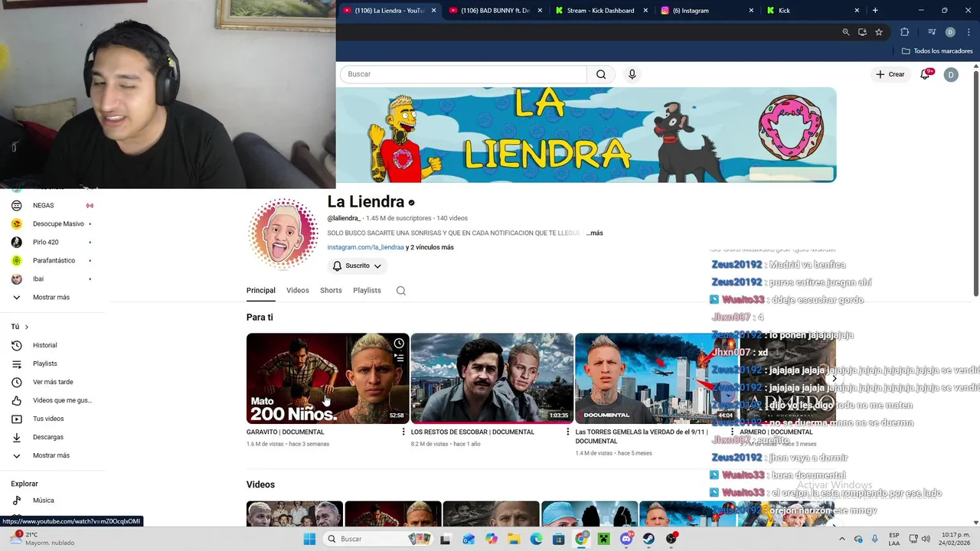Open OBS Studio from the taskbar

(x=671, y=539)
